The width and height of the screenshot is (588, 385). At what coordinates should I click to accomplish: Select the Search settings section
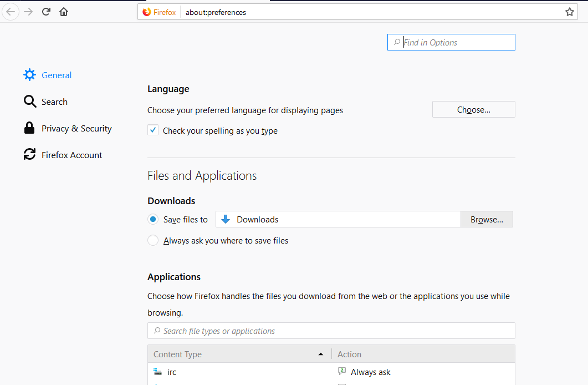coord(54,102)
